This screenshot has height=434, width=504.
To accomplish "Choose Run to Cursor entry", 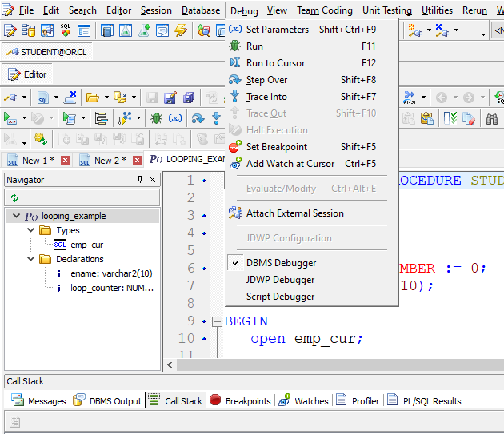I will pos(312,62).
